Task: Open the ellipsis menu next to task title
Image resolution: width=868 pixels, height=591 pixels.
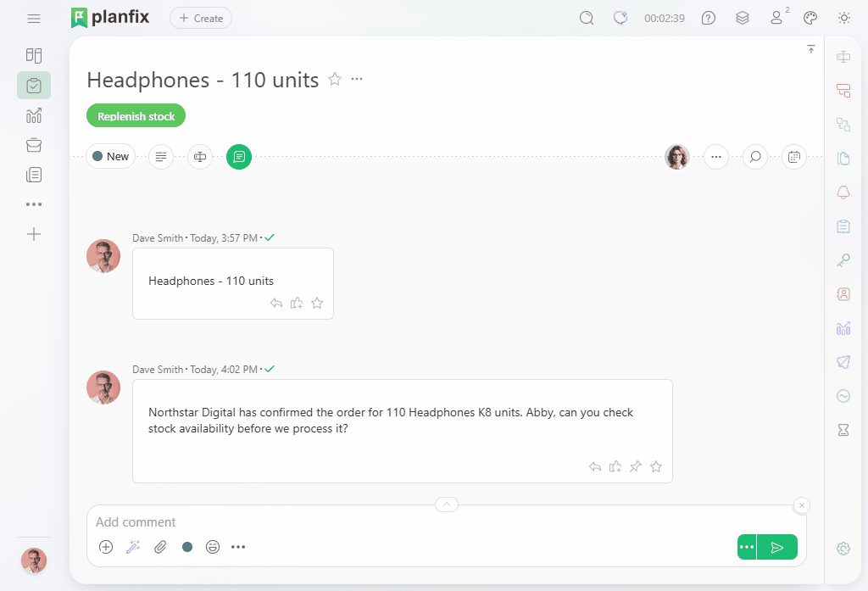Action: (357, 79)
